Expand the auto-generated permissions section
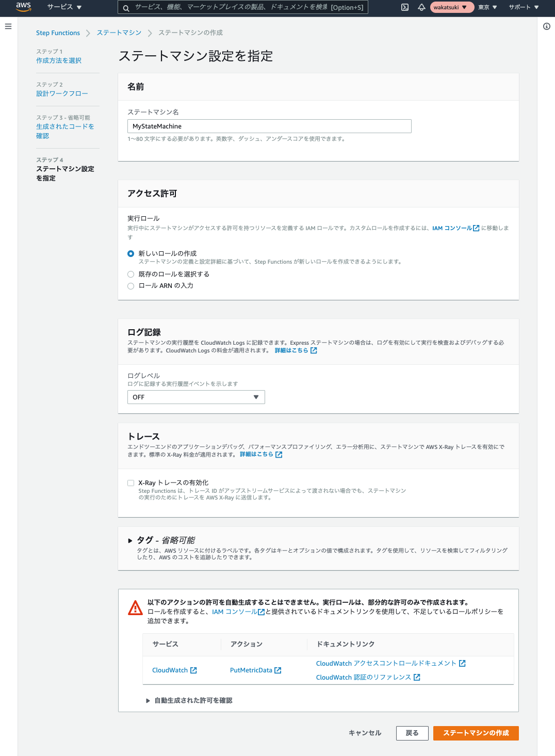Image resolution: width=555 pixels, height=756 pixels. pos(189,700)
